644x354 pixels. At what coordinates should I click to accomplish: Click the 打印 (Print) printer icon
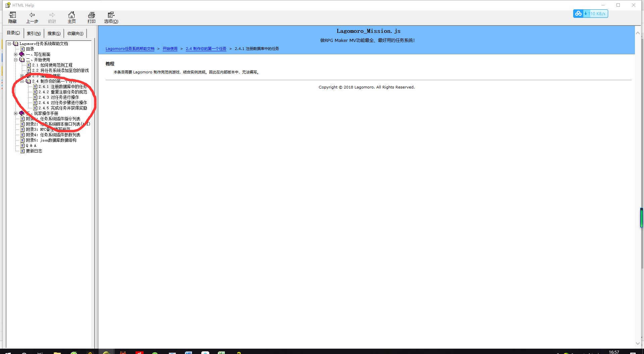coord(92,15)
